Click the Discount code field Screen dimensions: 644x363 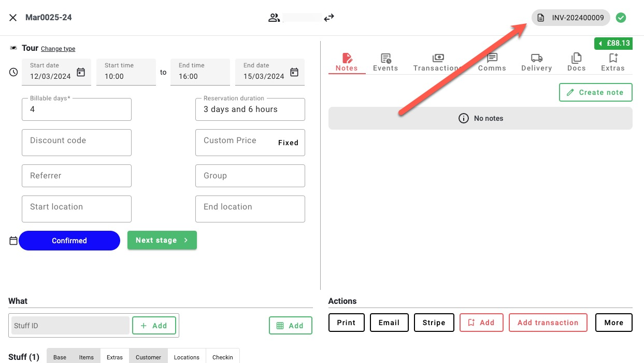[x=77, y=143]
